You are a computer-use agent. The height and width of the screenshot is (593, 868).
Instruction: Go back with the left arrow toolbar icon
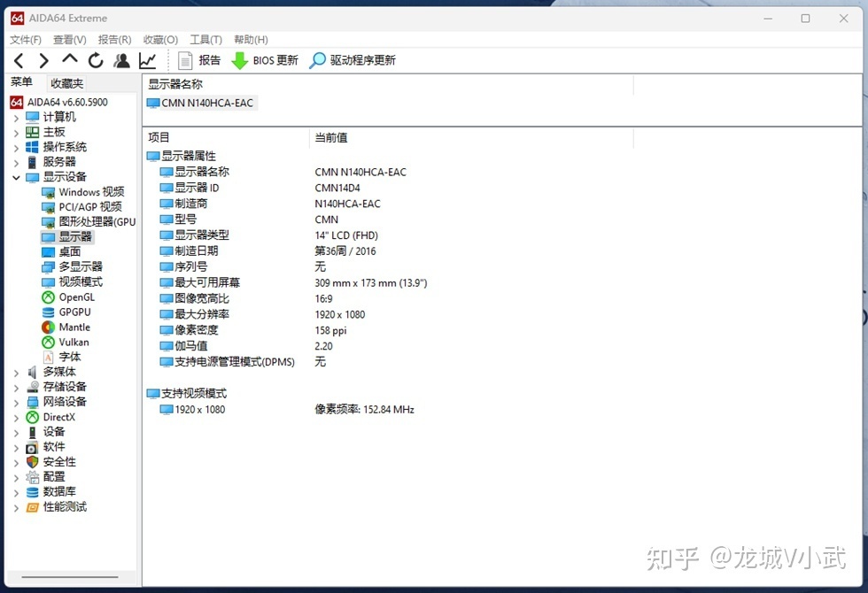coord(19,60)
